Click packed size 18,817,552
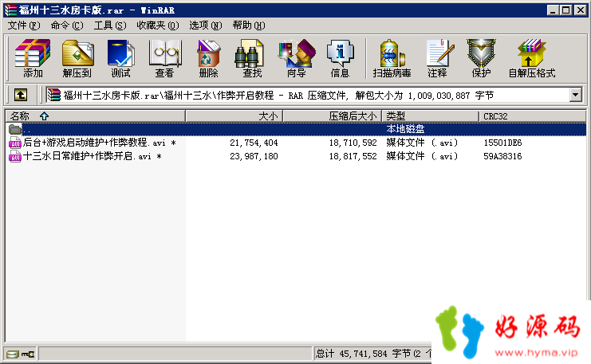Image resolution: width=591 pixels, height=364 pixels. tap(353, 156)
